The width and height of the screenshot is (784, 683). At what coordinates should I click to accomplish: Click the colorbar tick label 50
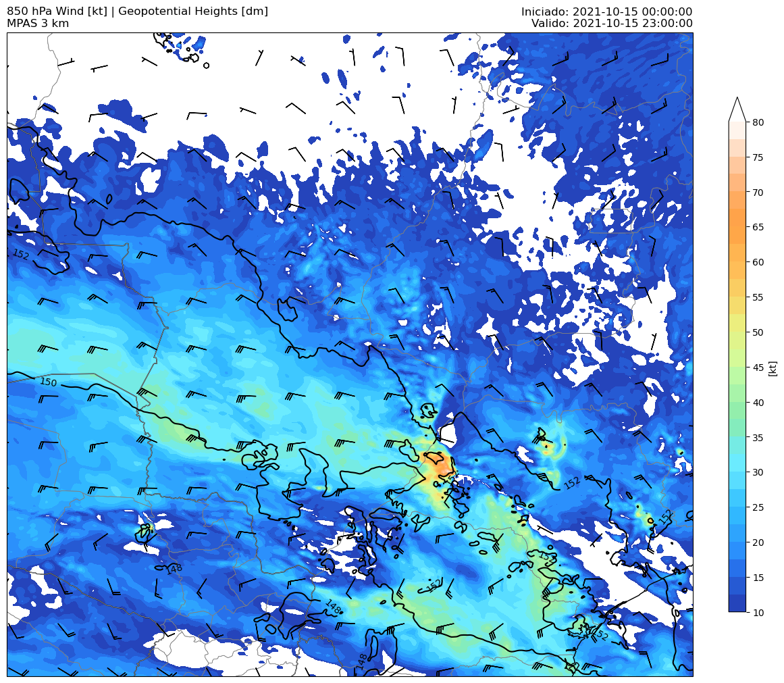pos(758,332)
